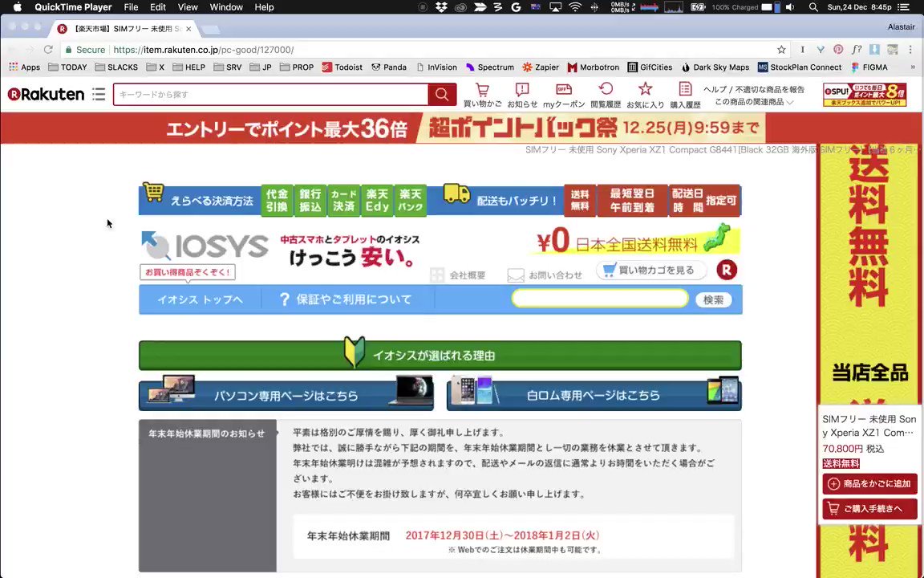This screenshot has height=578, width=924.
Task: Open the Edit menu
Action: (157, 7)
